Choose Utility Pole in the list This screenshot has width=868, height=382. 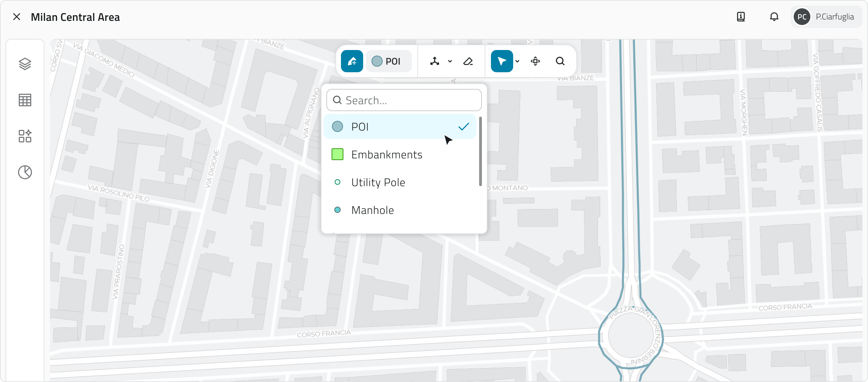(378, 182)
